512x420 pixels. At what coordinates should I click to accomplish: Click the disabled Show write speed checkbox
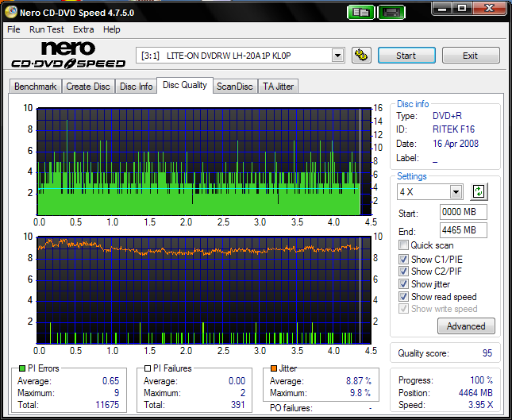[403, 309]
